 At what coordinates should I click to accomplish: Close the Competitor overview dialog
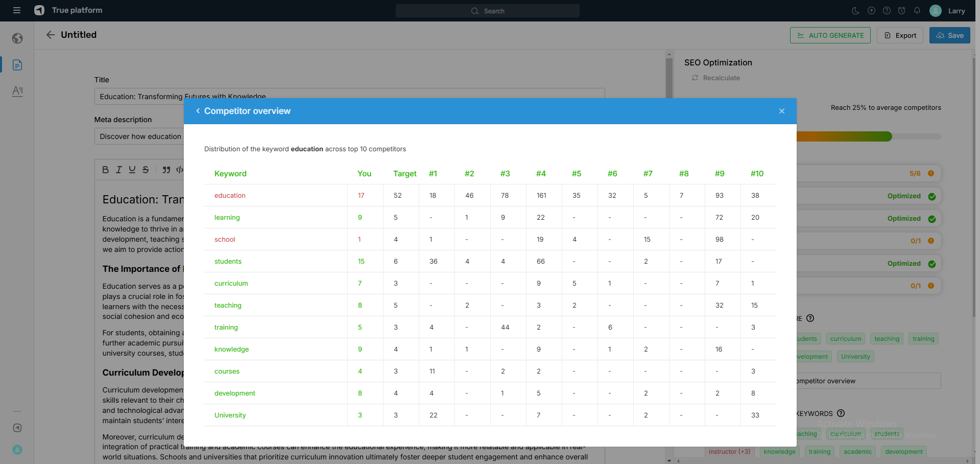point(781,111)
